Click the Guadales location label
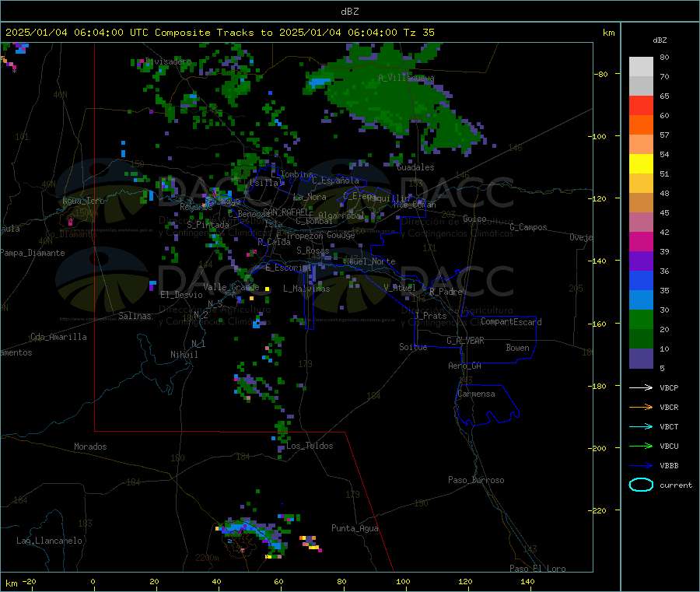Image resolution: width=700 pixels, height=592 pixels. click(415, 167)
